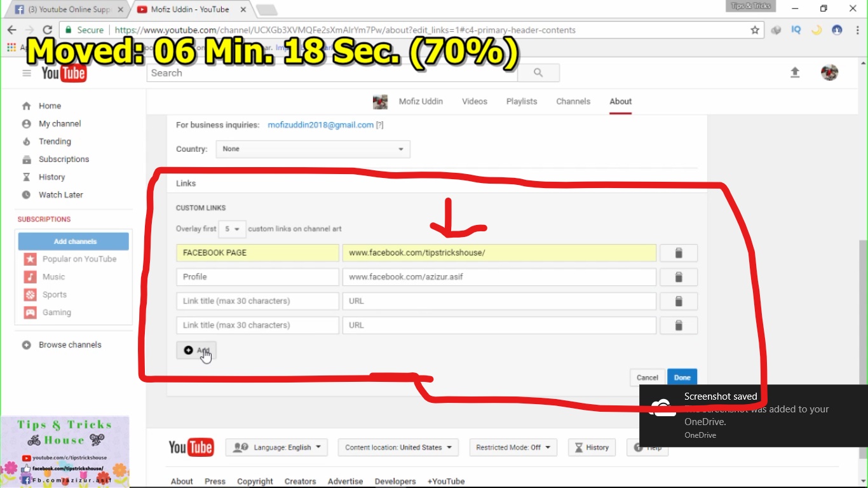The height and width of the screenshot is (488, 868).
Task: Click the tipstrickshouse URL field
Action: [499, 253]
